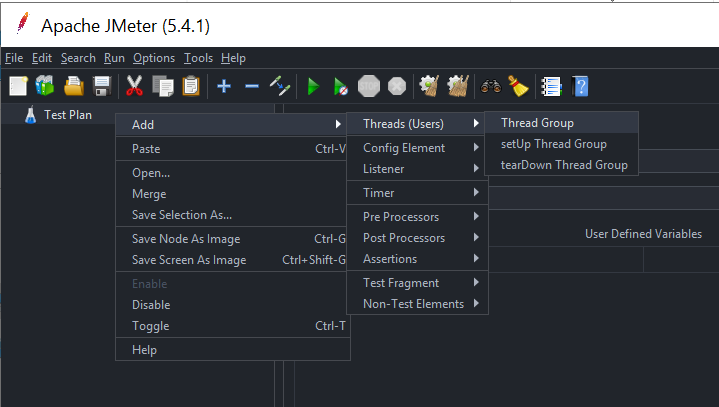Click Save Node As Image
Screen dimensions: 719x407
232,239
